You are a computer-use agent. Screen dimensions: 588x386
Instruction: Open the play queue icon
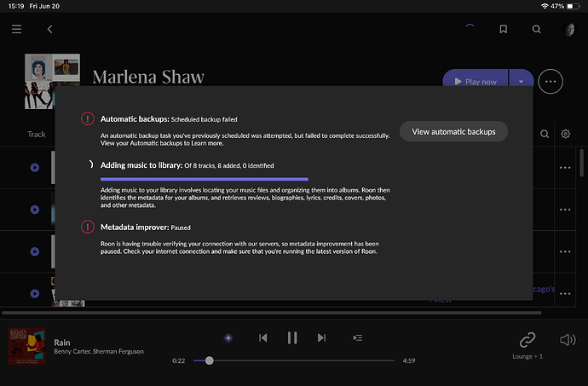tap(358, 338)
